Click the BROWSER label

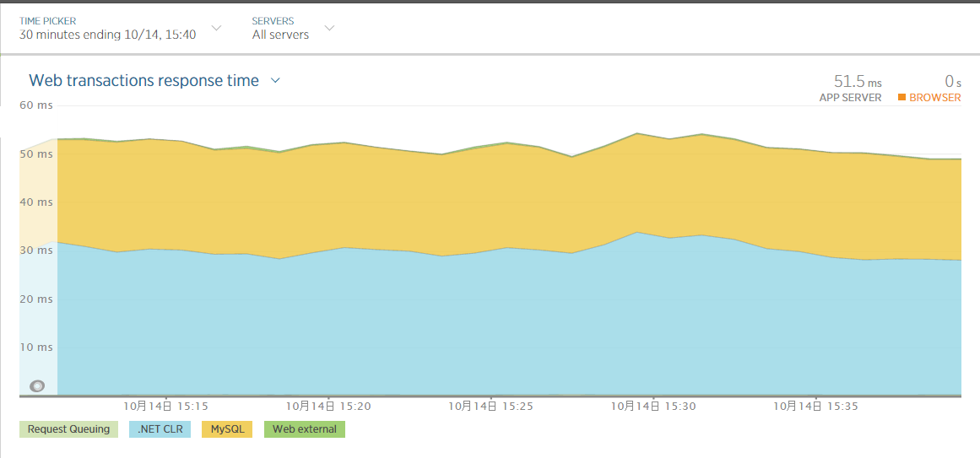tap(935, 98)
